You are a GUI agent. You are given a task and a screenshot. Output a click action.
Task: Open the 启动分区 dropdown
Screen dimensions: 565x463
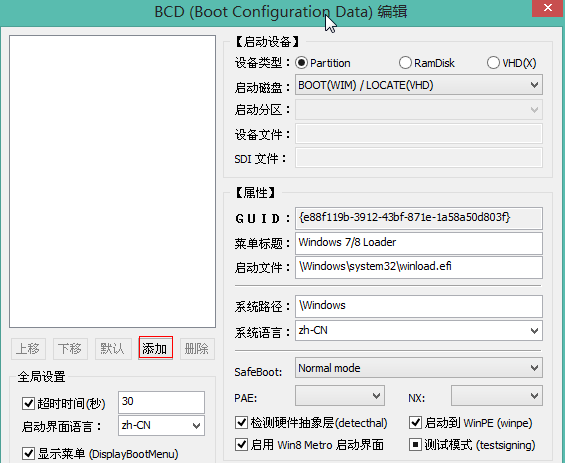pyautogui.click(x=419, y=110)
